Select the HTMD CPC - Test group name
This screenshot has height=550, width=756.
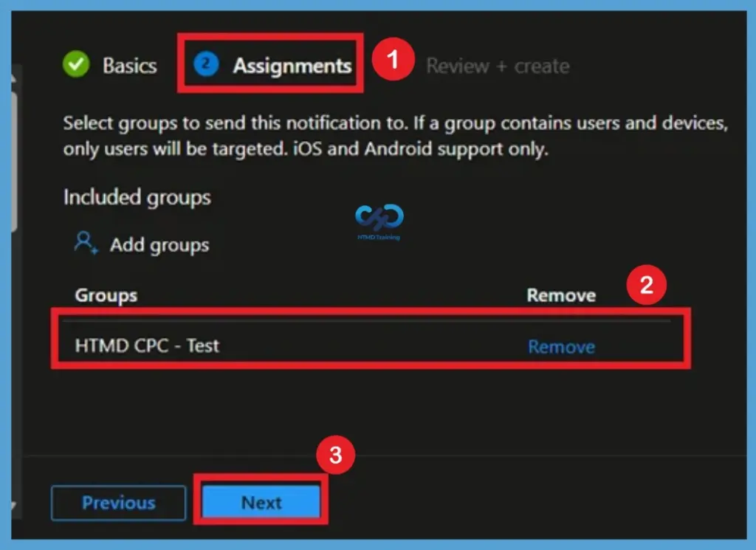point(147,346)
